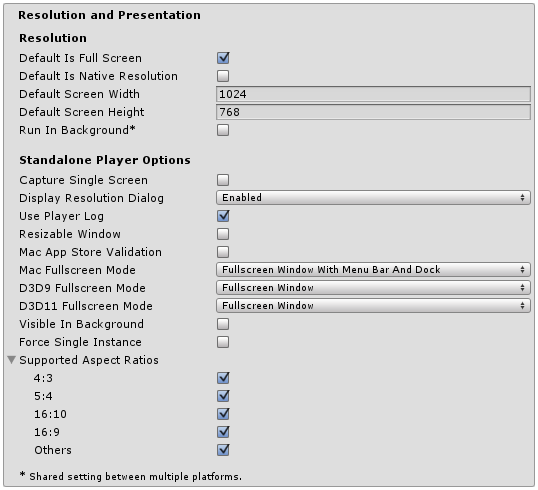Disable Use Player Log checkbox

pos(223,216)
